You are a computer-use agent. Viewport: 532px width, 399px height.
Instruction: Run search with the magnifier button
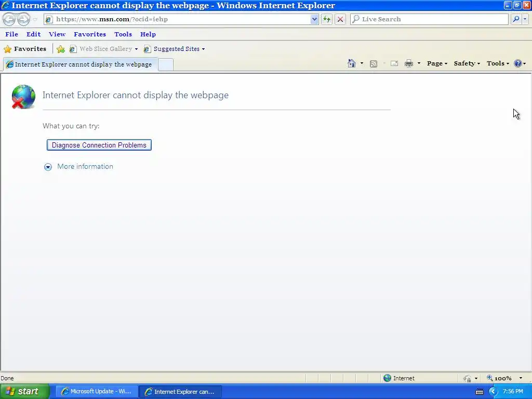click(516, 19)
